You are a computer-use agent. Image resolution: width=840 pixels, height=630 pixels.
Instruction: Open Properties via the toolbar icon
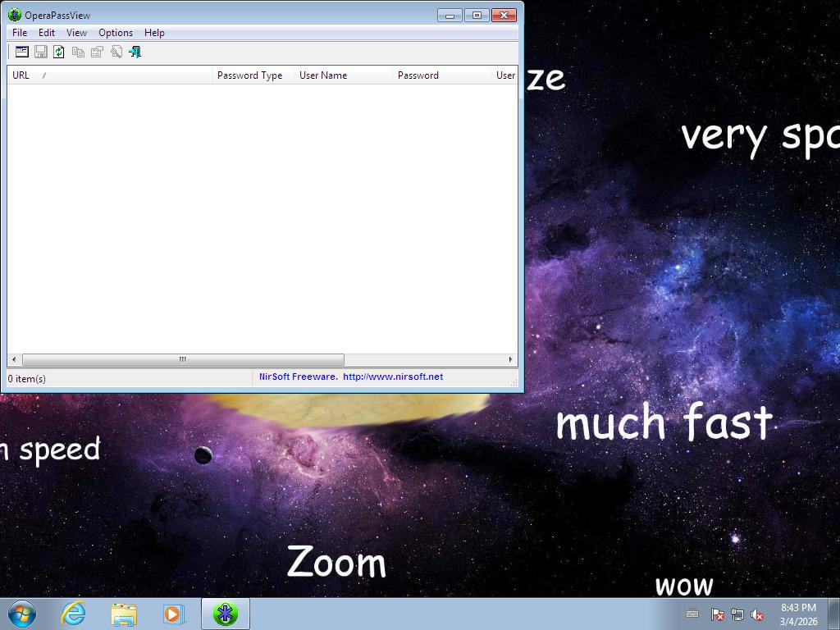click(x=97, y=52)
